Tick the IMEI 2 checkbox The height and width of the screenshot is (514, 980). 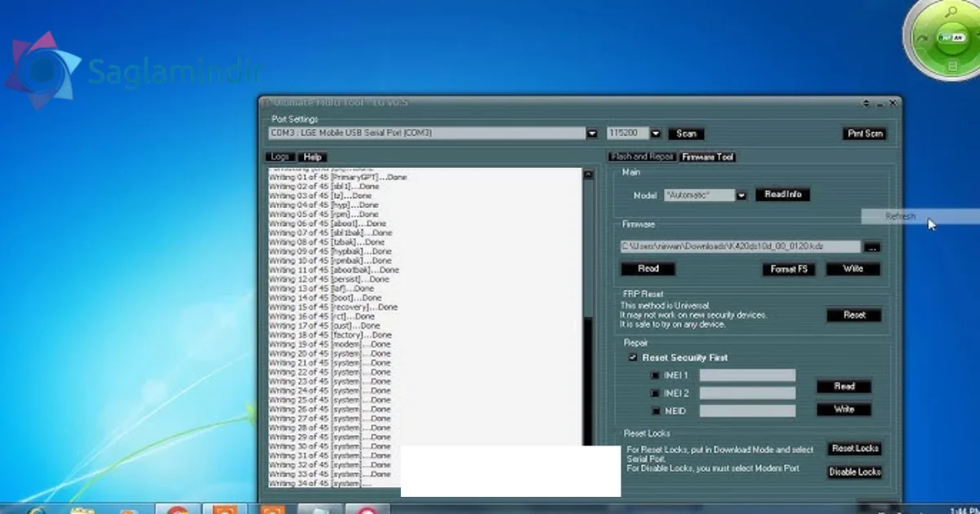click(655, 393)
